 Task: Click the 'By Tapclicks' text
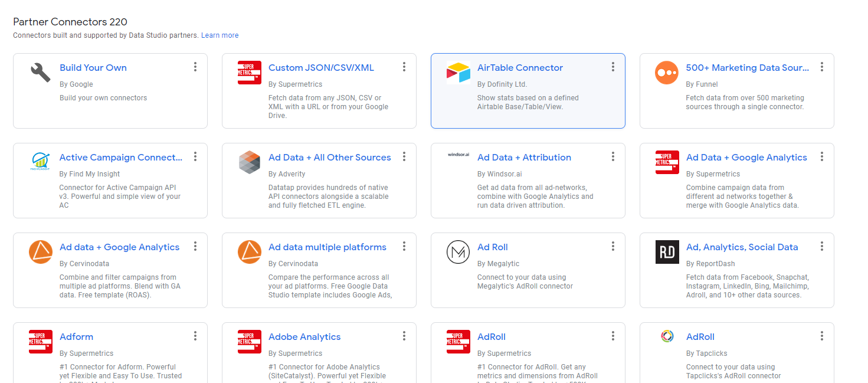coord(706,353)
